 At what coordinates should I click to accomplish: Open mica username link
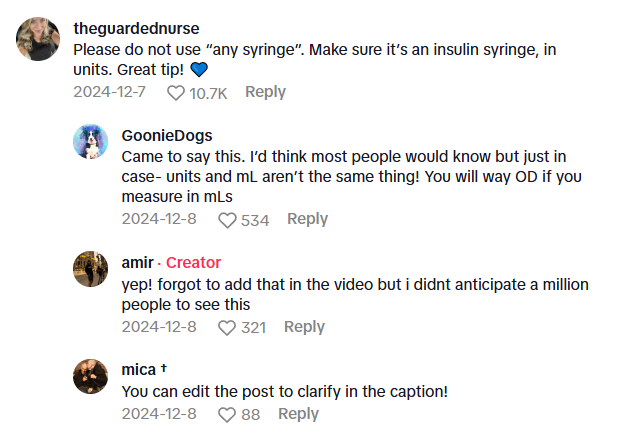coord(138,369)
